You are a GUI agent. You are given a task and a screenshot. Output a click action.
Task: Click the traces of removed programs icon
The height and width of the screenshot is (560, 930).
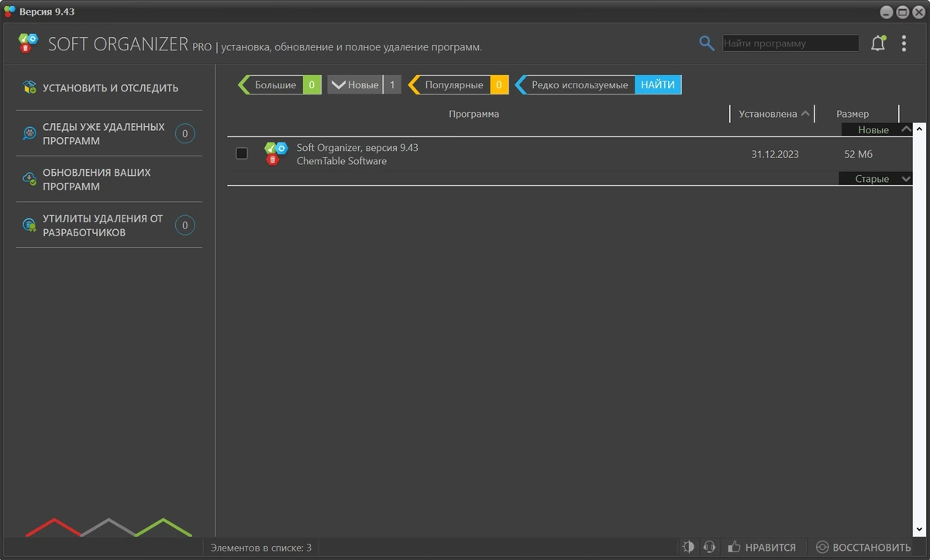tap(29, 134)
